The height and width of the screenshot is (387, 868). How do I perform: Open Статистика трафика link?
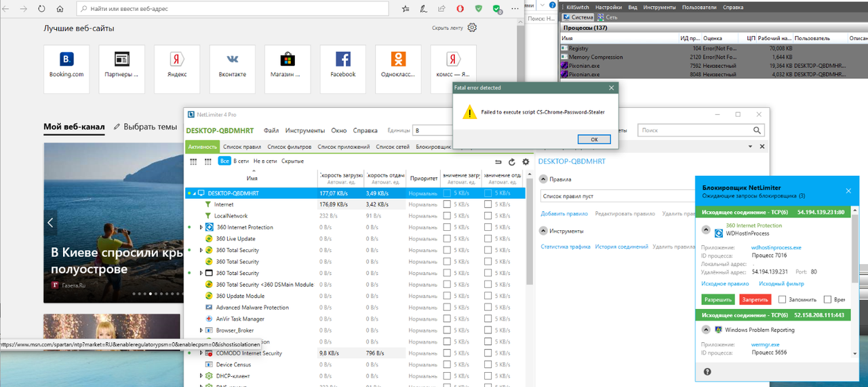[566, 246]
